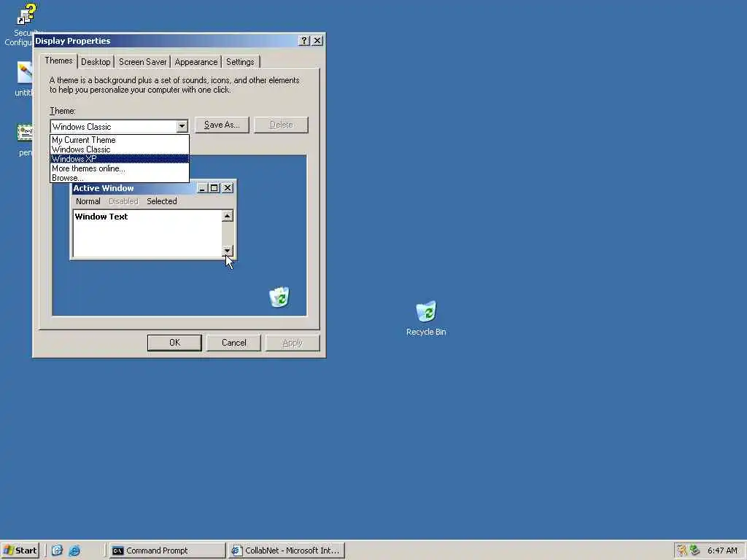Launch Internet Explorer from quick launch
Image resolution: width=747 pixels, height=560 pixels.
[x=74, y=551]
